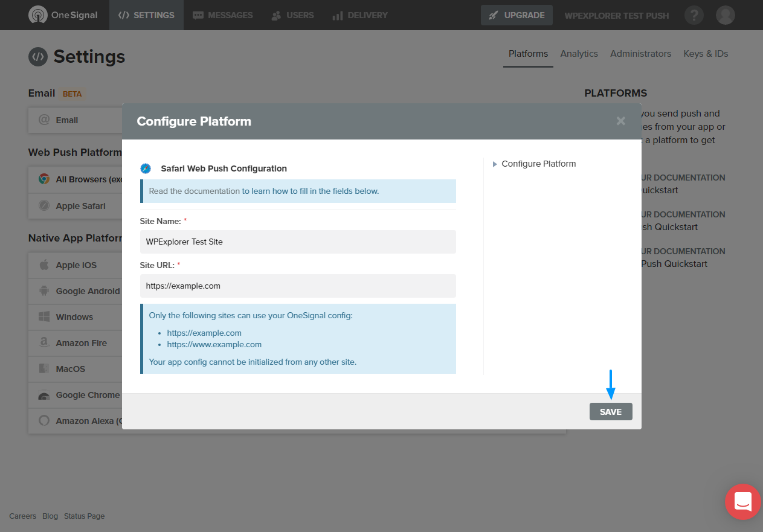Close the Configure Platform dialog

coord(620,121)
